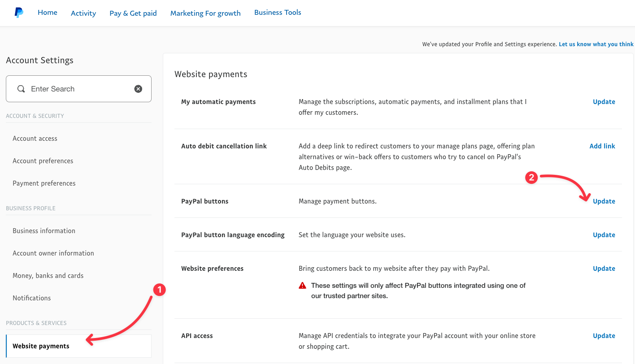Open Payment preferences
Image resolution: width=635 pixels, height=364 pixels.
tap(44, 183)
